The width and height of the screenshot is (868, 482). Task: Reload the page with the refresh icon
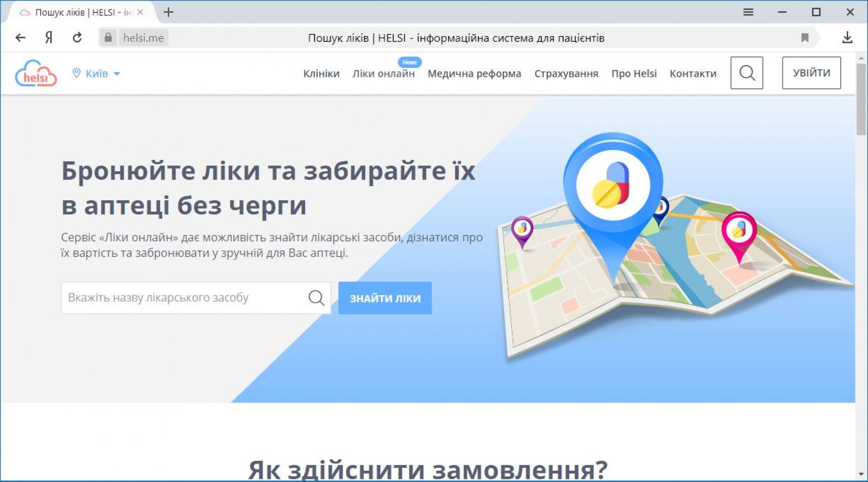pyautogui.click(x=77, y=38)
